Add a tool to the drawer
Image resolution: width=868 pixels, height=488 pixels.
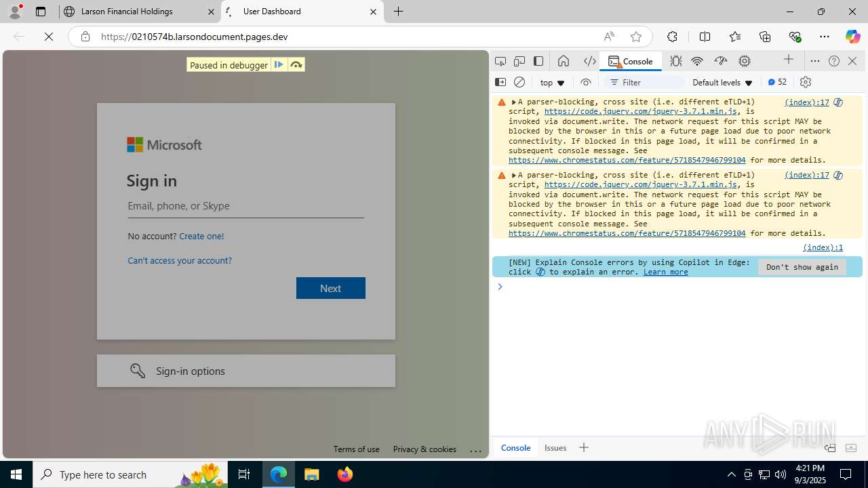(x=584, y=447)
